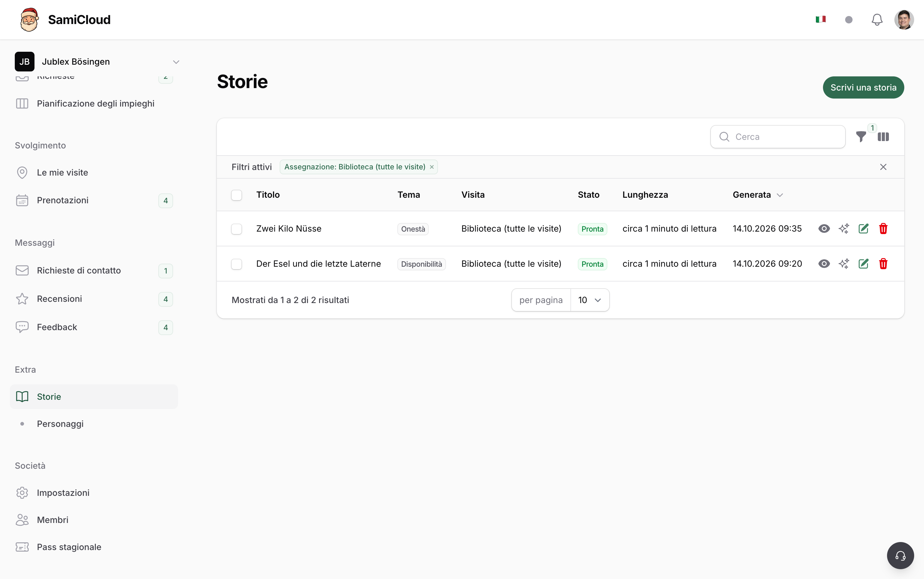View Zwei Kilo Nüsse with eye icon
924x579 pixels.
(x=824, y=229)
